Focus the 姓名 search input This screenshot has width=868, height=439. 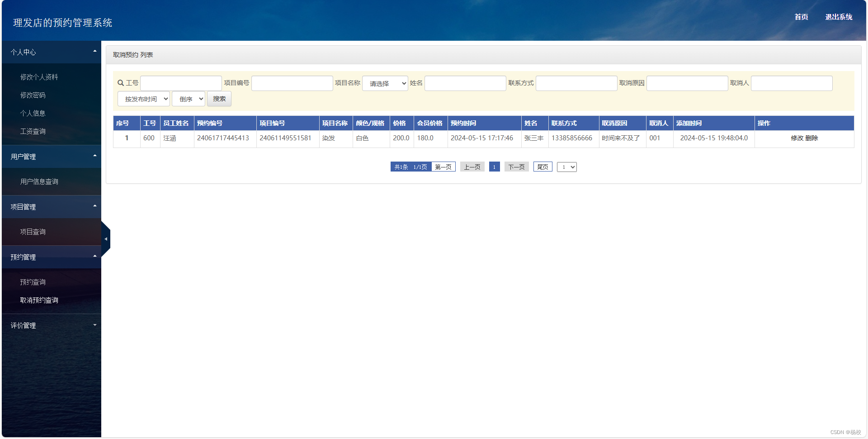(x=465, y=83)
